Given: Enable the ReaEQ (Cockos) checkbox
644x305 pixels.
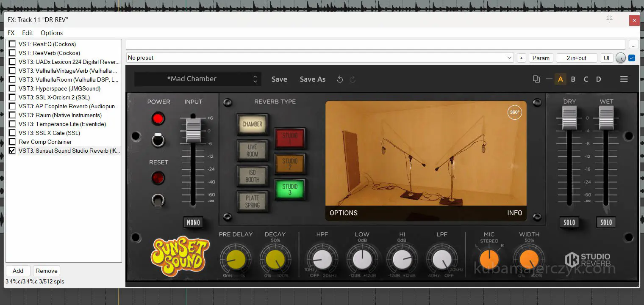Looking at the screenshot, I should [x=12, y=44].
